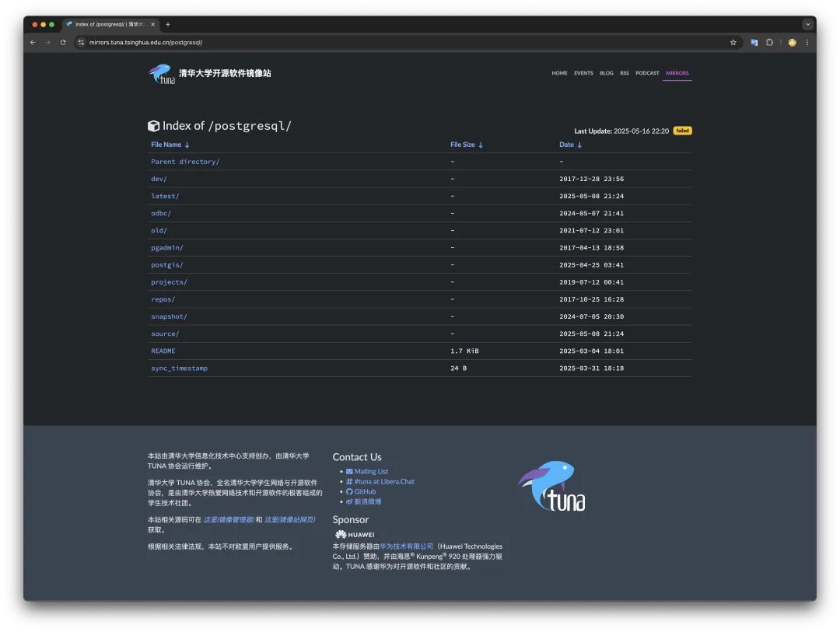Open the Google Translate icon in address bar

coord(754,42)
